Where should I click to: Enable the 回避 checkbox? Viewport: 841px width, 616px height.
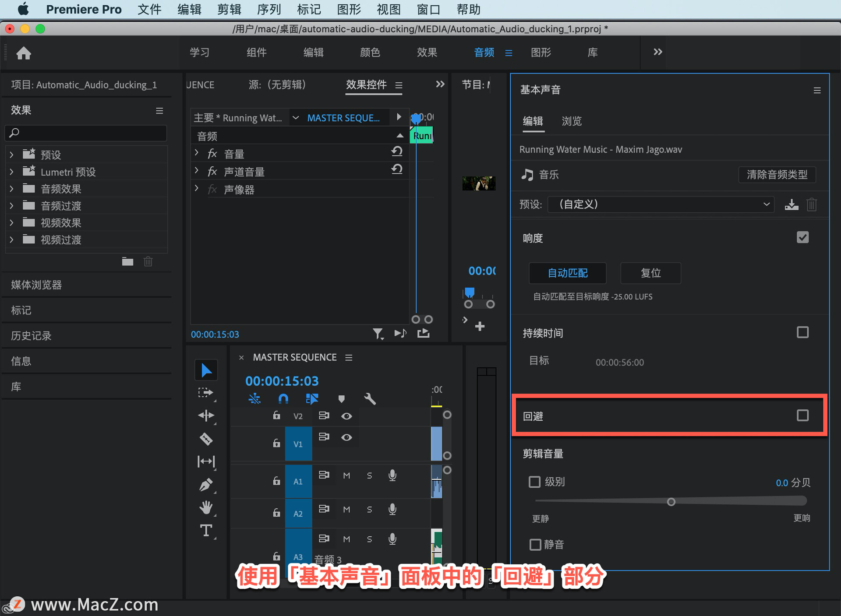(x=802, y=415)
